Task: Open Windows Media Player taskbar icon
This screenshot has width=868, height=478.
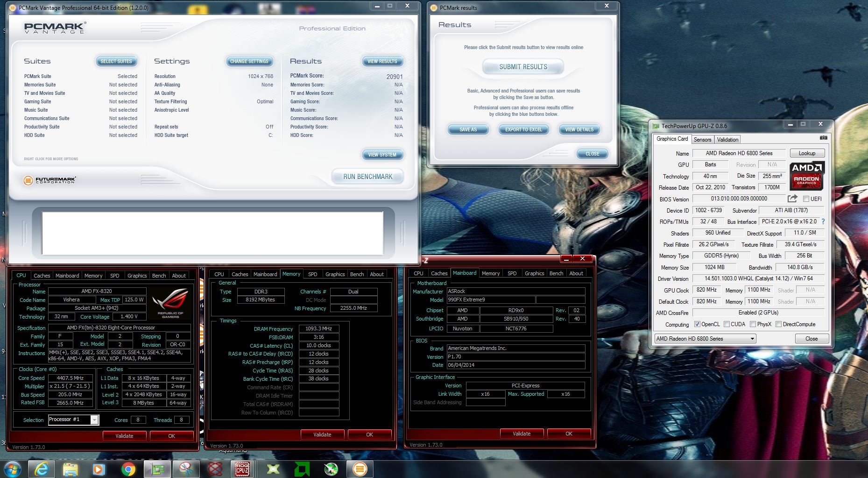Action: pos(99,469)
